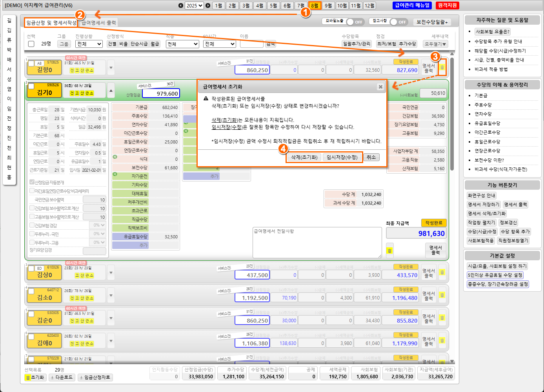
Task: Close the 급여명세서 초기화 dialog with X
Action: pyautogui.click(x=380, y=87)
